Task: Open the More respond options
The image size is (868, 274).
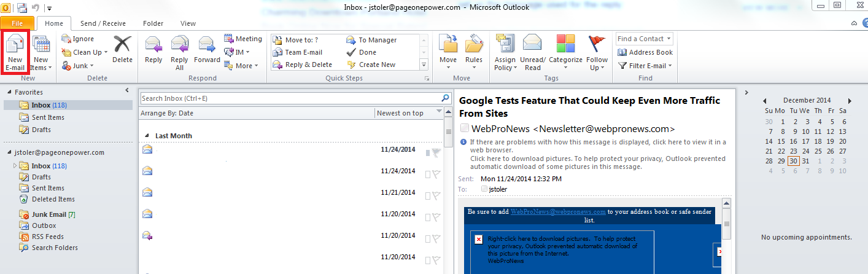Action: click(x=241, y=66)
